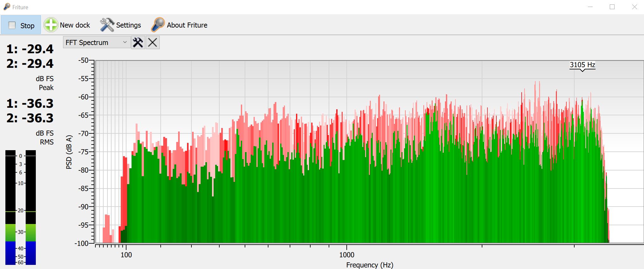The height and width of the screenshot is (269, 644).
Task: Click the channel 2 level meter bar
Action: tap(31, 208)
